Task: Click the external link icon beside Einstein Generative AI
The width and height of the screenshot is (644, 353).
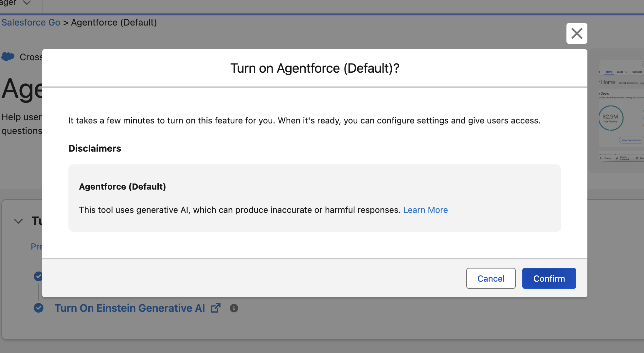Action: [x=215, y=308]
